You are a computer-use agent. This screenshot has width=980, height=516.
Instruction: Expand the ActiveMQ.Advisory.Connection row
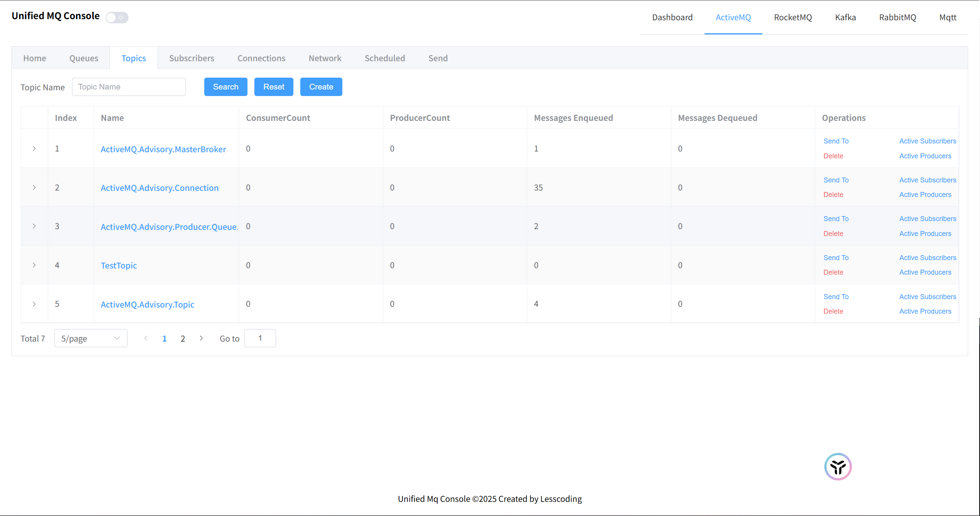coord(34,187)
